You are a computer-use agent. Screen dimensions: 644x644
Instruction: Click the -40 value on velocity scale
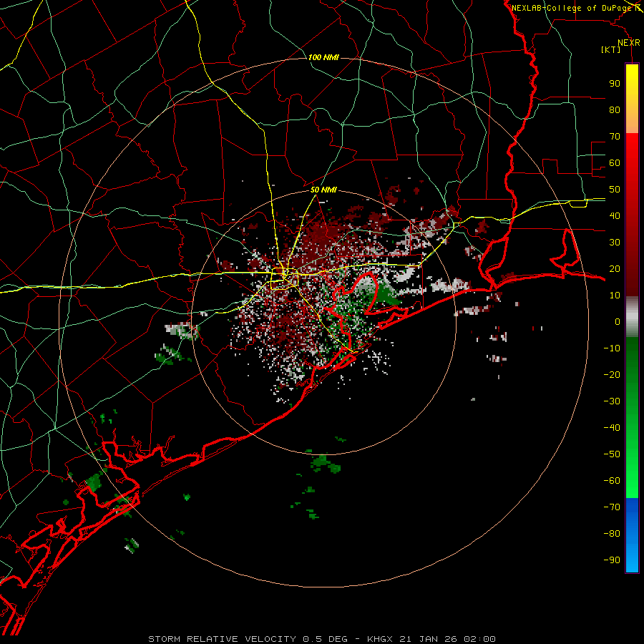click(612, 428)
